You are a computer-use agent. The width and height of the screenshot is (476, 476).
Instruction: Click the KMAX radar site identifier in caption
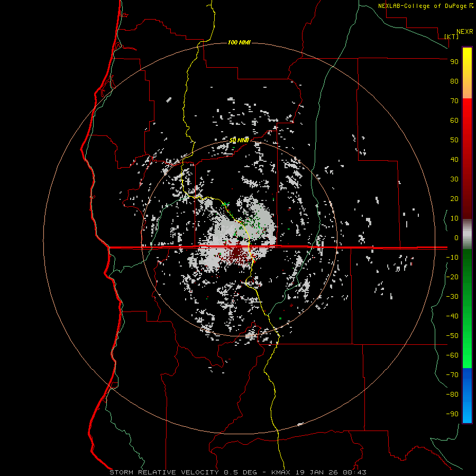click(x=281, y=472)
